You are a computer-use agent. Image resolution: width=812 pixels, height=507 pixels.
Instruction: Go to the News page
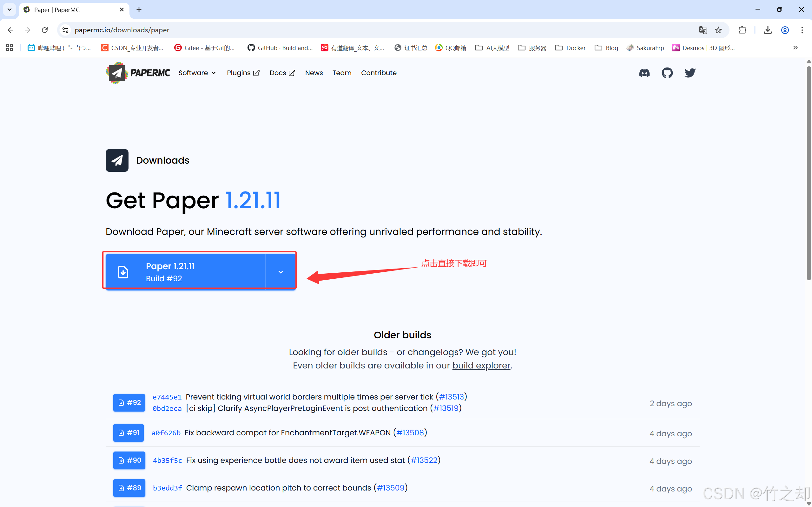[x=314, y=73]
